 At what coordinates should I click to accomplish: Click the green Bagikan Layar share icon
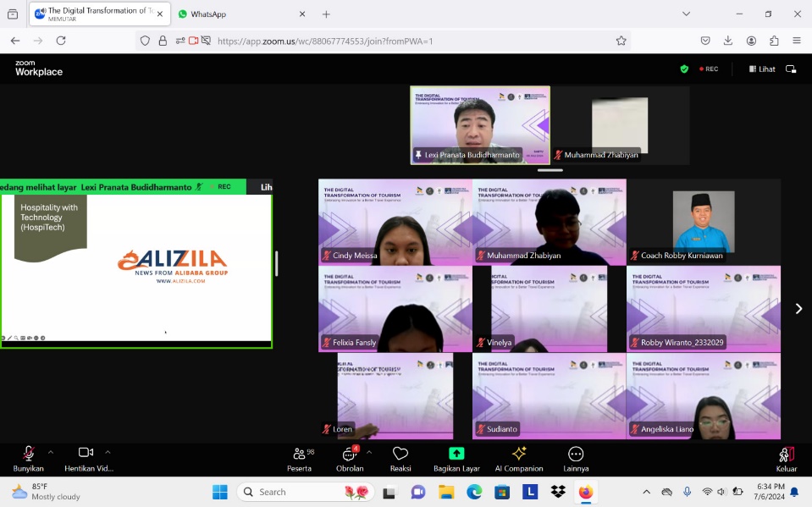(x=456, y=455)
